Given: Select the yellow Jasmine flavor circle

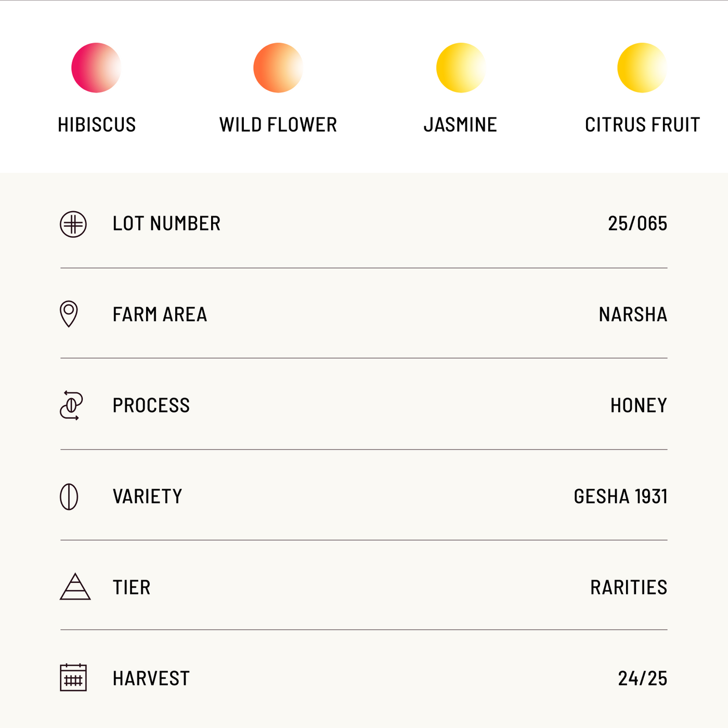Looking at the screenshot, I should click(x=461, y=68).
